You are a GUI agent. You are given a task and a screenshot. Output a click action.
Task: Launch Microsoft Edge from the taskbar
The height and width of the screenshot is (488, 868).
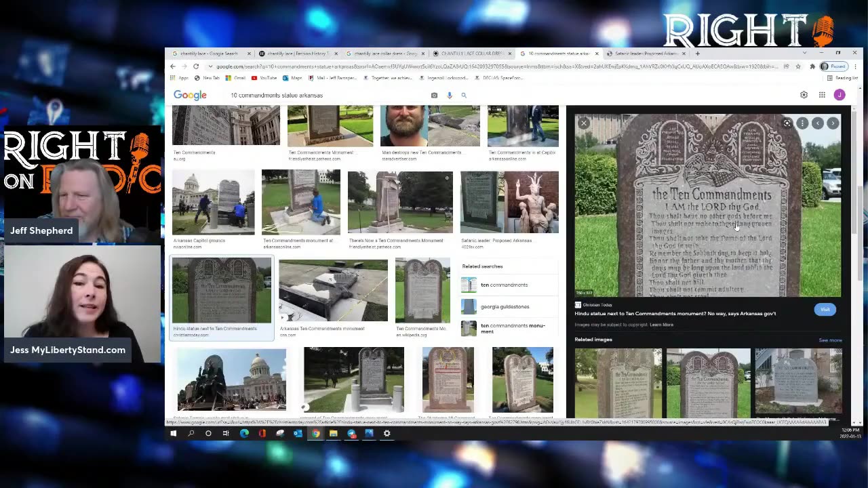coord(244,434)
